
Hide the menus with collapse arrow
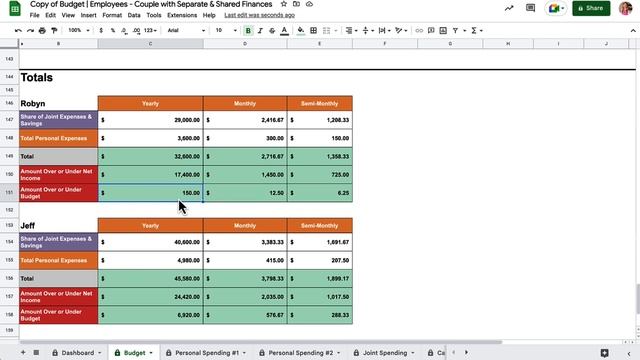[633, 31]
